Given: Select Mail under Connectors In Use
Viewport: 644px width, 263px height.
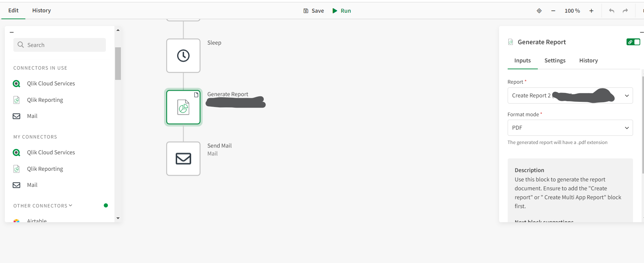Looking at the screenshot, I should coord(32,116).
